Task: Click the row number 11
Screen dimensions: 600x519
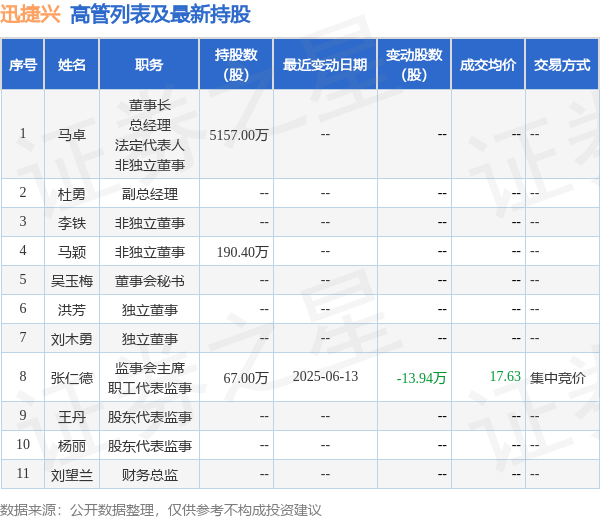Action: coord(23,473)
